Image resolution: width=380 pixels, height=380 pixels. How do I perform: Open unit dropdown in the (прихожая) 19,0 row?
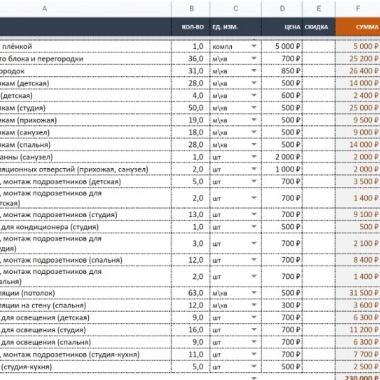[254, 120]
